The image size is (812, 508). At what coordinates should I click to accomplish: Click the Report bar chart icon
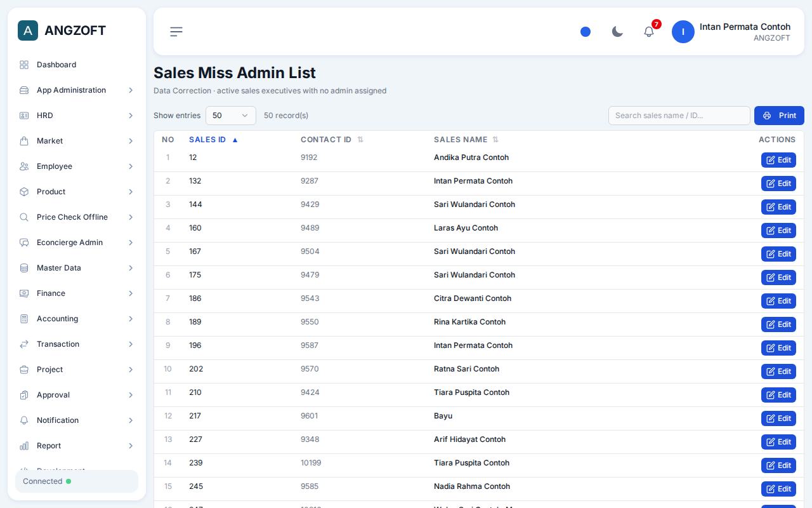(x=24, y=446)
